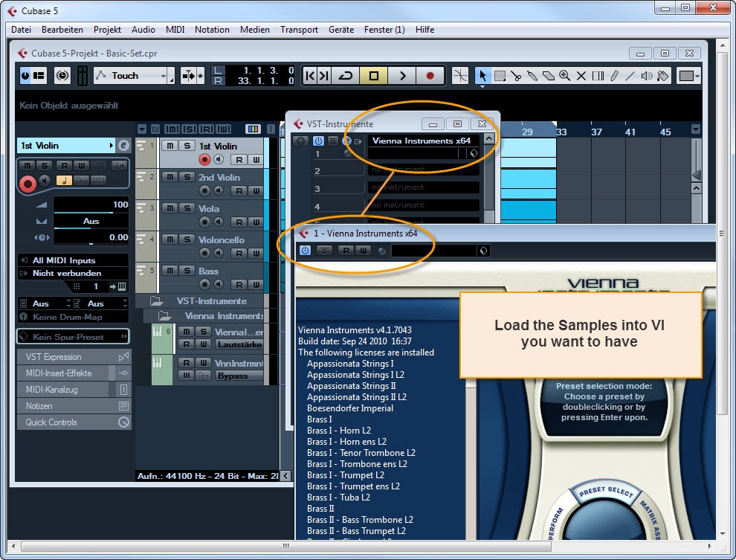The width and height of the screenshot is (736, 560).
Task: Toggle record enable in the Inspector
Action: [28, 184]
